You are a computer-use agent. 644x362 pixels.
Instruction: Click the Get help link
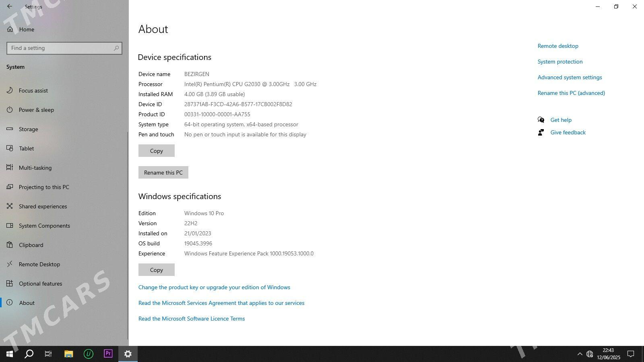(x=561, y=120)
